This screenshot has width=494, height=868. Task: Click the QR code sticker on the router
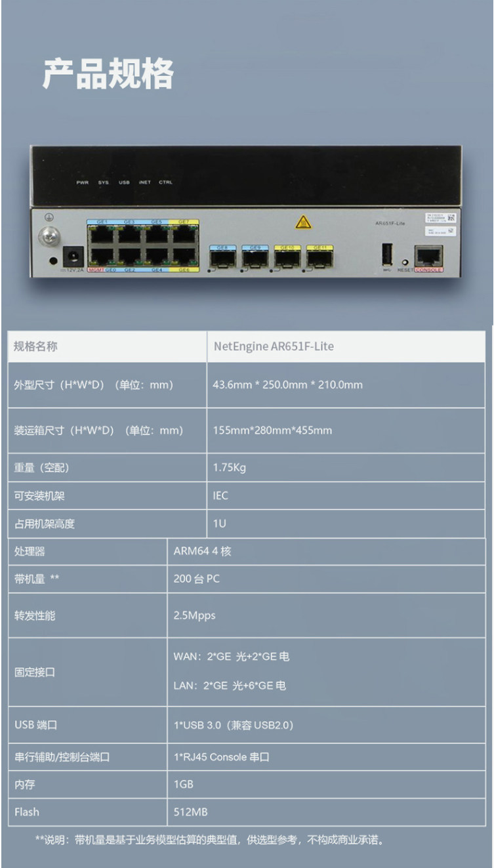click(440, 217)
